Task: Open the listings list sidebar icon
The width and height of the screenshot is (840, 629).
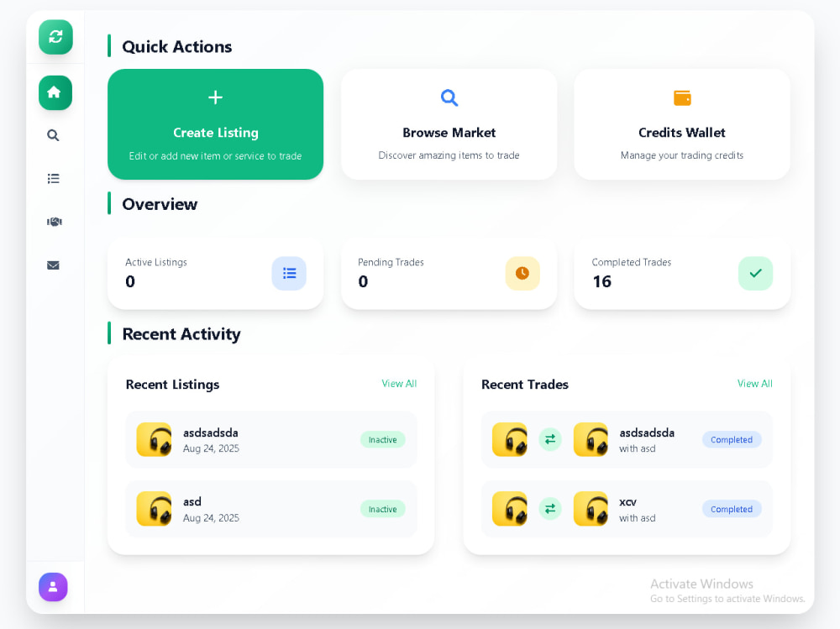Action: point(53,178)
